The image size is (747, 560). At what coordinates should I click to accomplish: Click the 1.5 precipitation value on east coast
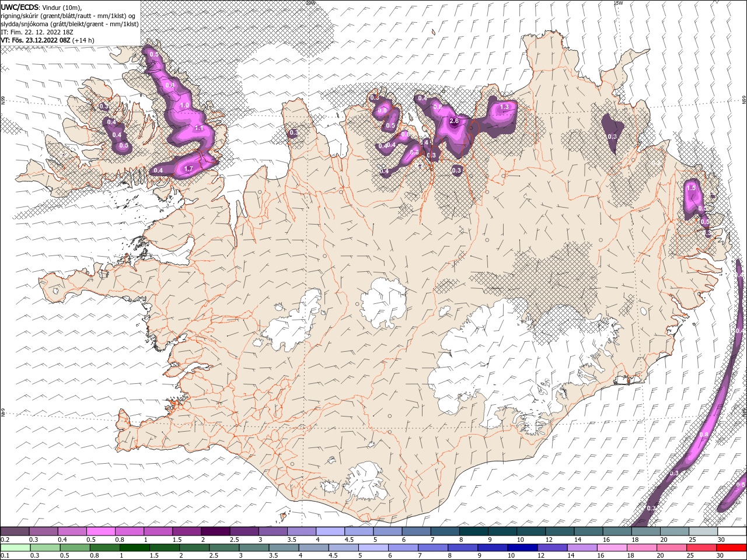pos(692,188)
